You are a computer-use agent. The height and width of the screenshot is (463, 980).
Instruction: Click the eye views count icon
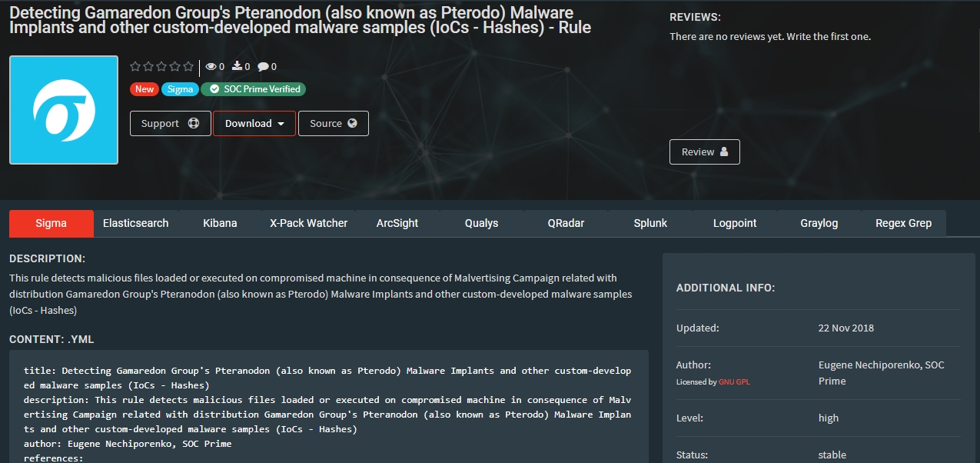pyautogui.click(x=211, y=67)
